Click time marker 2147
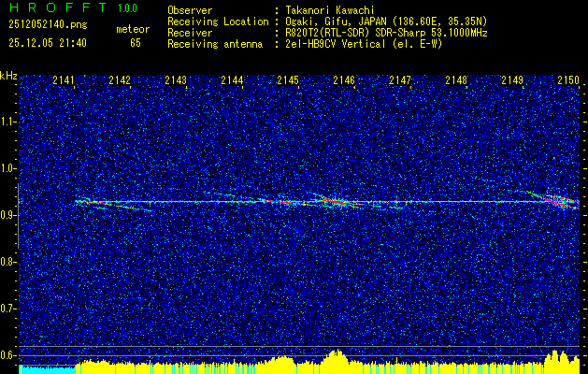Screen dimensions: 588x374 coord(400,79)
